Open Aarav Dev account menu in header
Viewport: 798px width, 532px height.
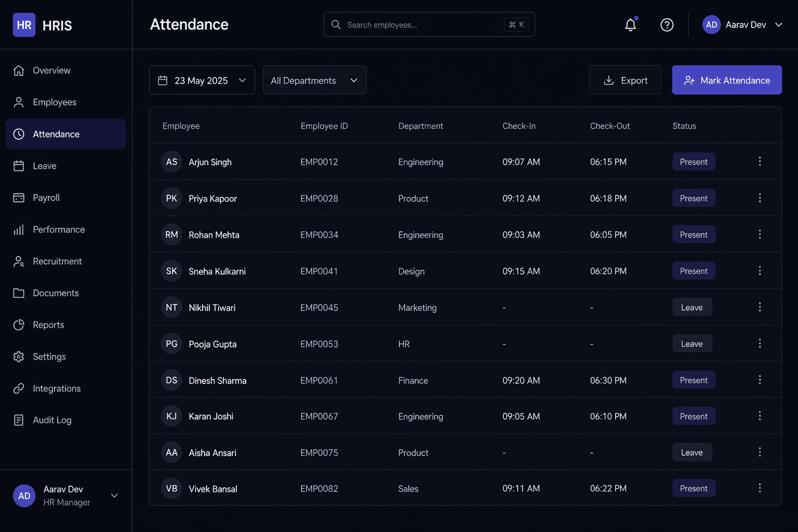pyautogui.click(x=742, y=24)
